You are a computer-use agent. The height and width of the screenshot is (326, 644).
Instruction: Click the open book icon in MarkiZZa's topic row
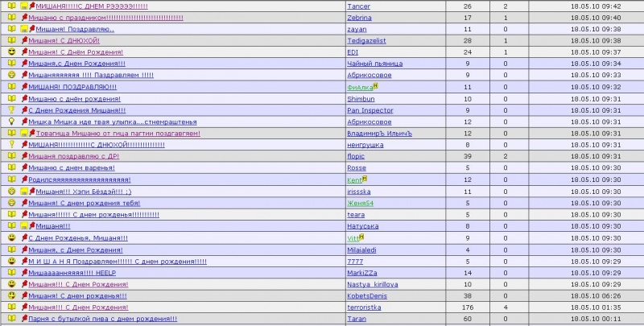coord(12,273)
